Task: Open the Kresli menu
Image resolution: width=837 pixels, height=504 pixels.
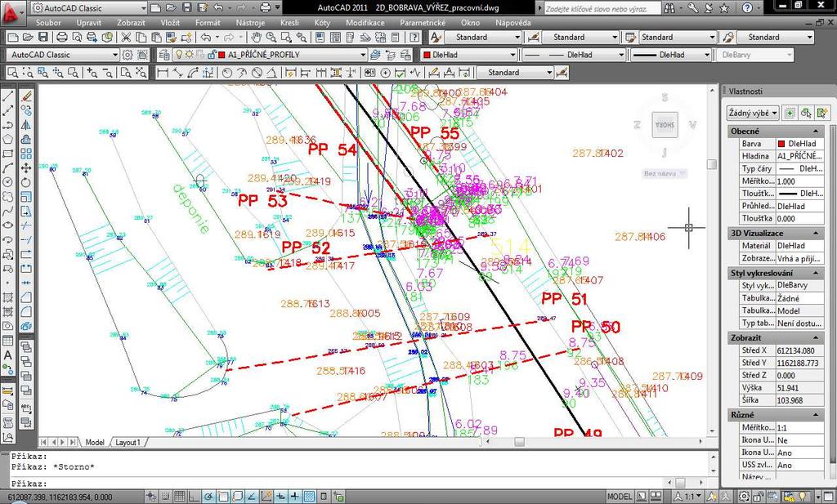Action: (289, 23)
